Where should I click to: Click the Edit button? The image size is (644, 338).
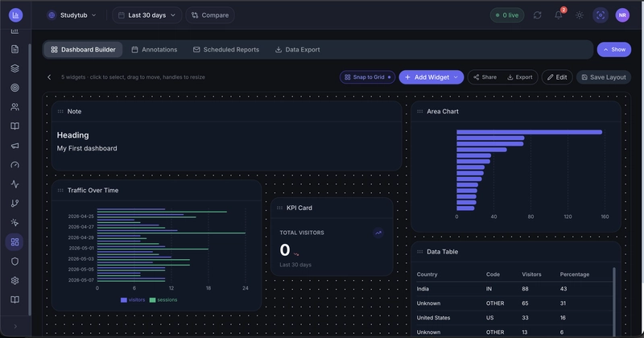[x=557, y=77]
